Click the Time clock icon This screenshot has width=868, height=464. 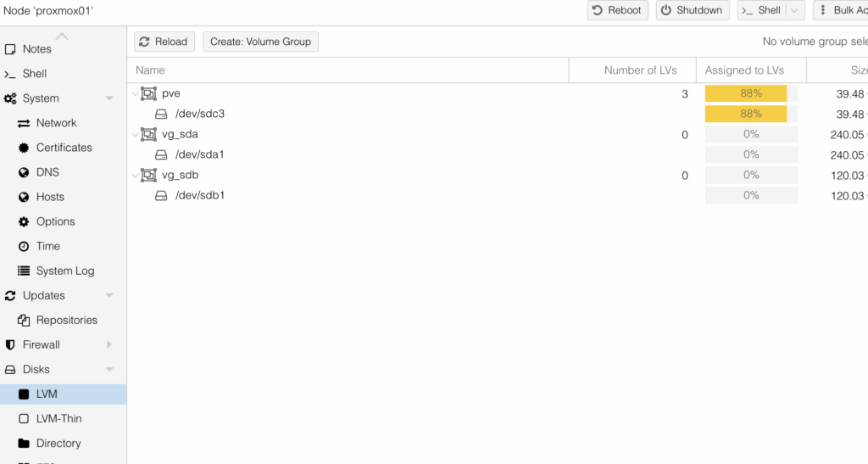coord(24,246)
